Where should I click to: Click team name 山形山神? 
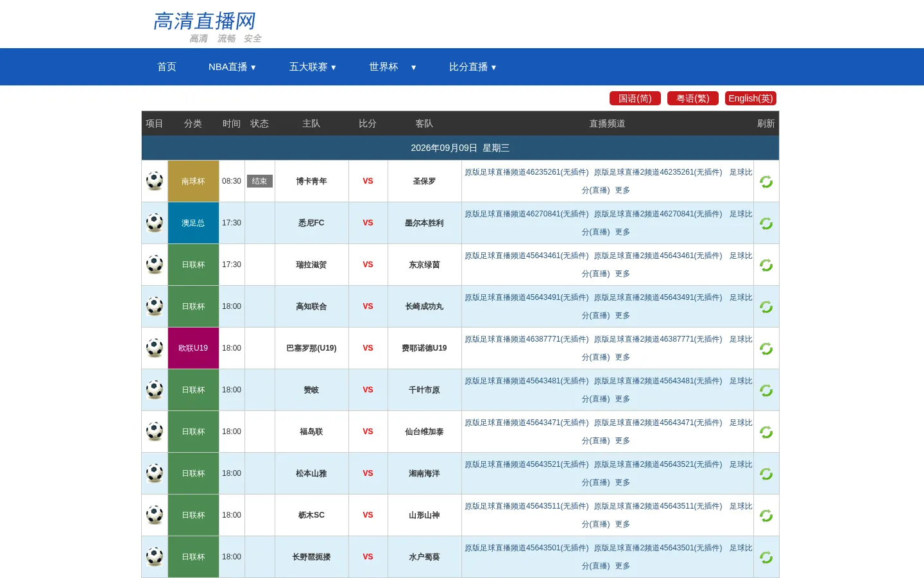[424, 515]
